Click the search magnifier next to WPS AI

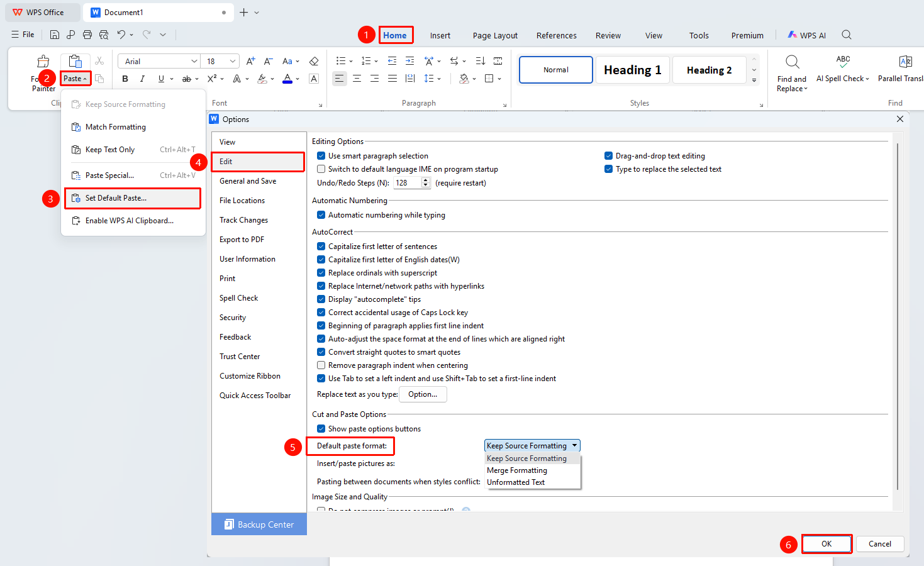click(x=847, y=35)
